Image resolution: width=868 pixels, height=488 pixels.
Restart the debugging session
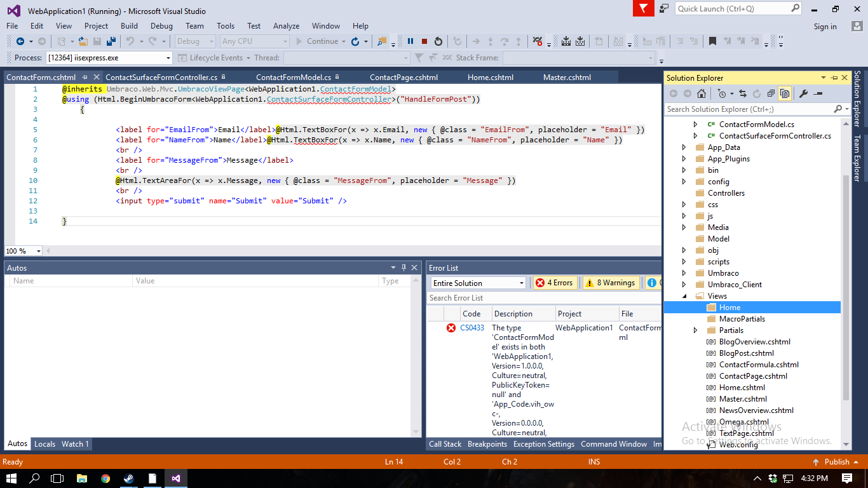[438, 41]
